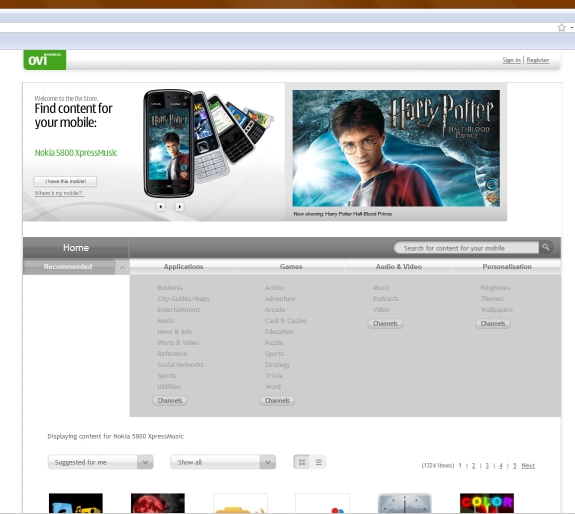Open the Ringtones category
Image resolution: width=575 pixels, height=514 pixels.
495,288
